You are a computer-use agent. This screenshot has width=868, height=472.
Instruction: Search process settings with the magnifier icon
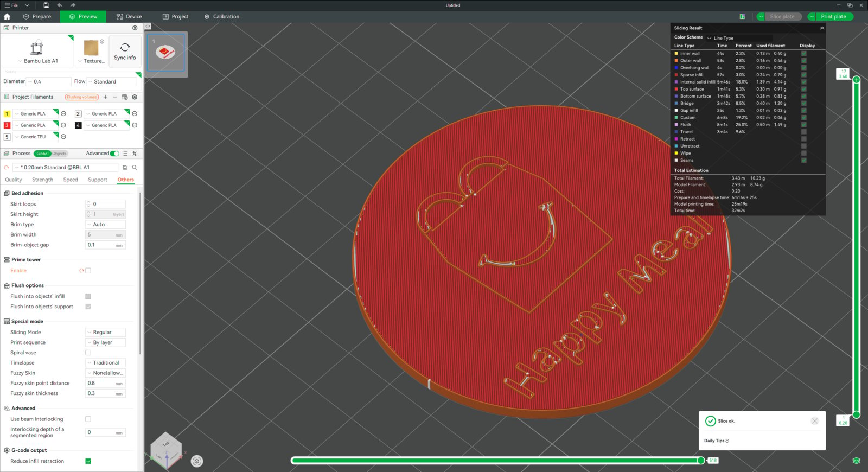(x=135, y=168)
